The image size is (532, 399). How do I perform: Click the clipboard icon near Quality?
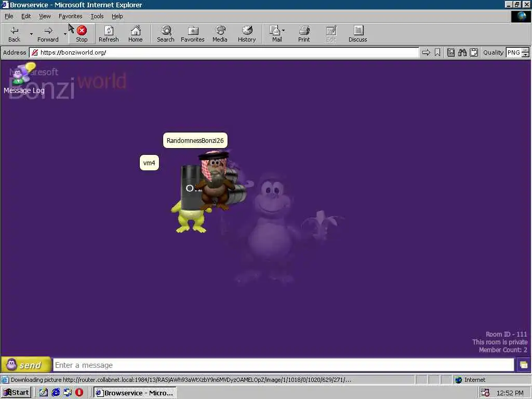click(x=474, y=52)
